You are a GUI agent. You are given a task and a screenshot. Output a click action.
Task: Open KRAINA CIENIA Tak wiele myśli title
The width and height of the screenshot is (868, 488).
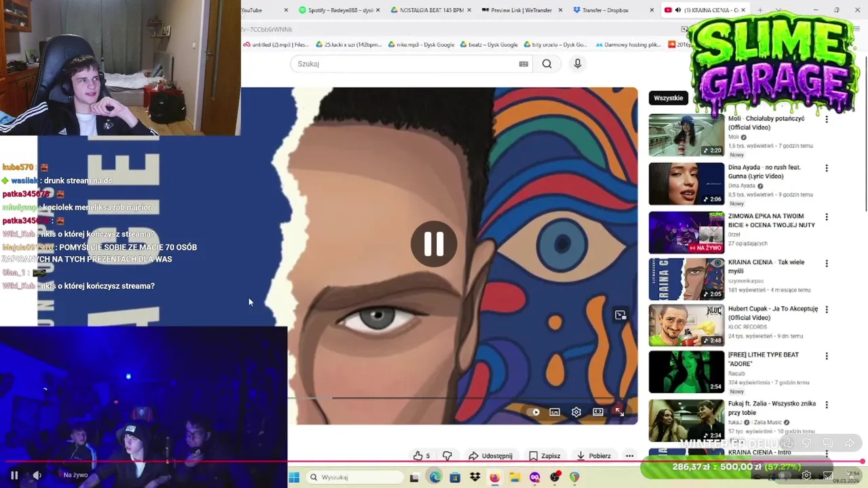click(766, 266)
